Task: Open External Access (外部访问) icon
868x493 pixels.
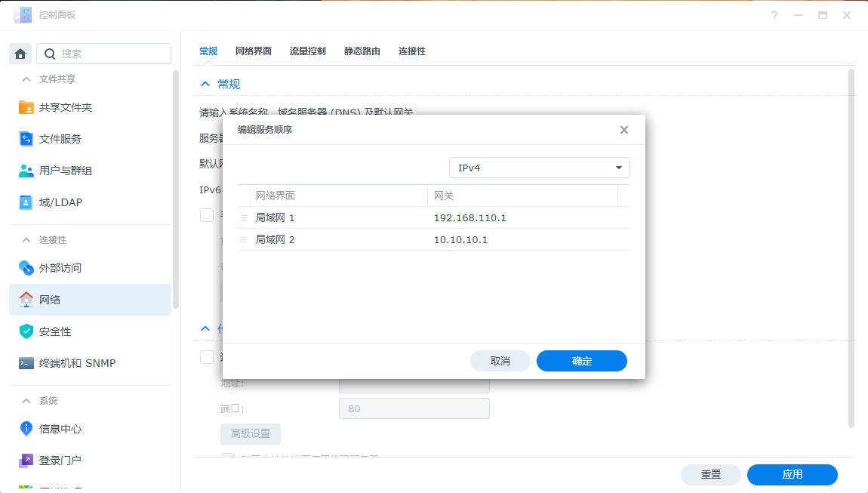Action: pyautogui.click(x=26, y=268)
